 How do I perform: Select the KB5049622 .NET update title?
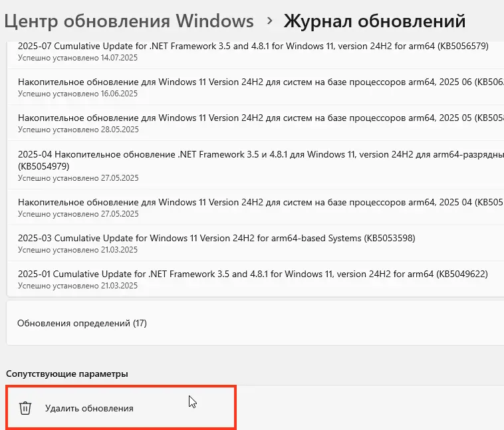[x=253, y=274]
